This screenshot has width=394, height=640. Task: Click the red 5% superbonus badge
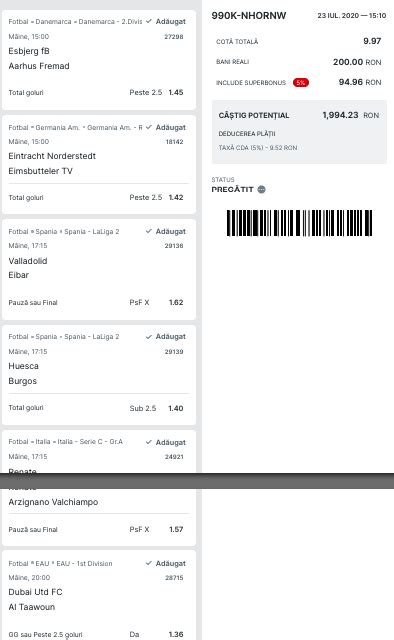301,82
